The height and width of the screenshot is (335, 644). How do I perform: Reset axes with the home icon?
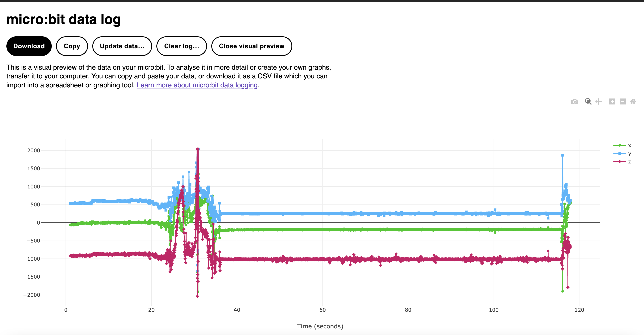[x=633, y=101]
